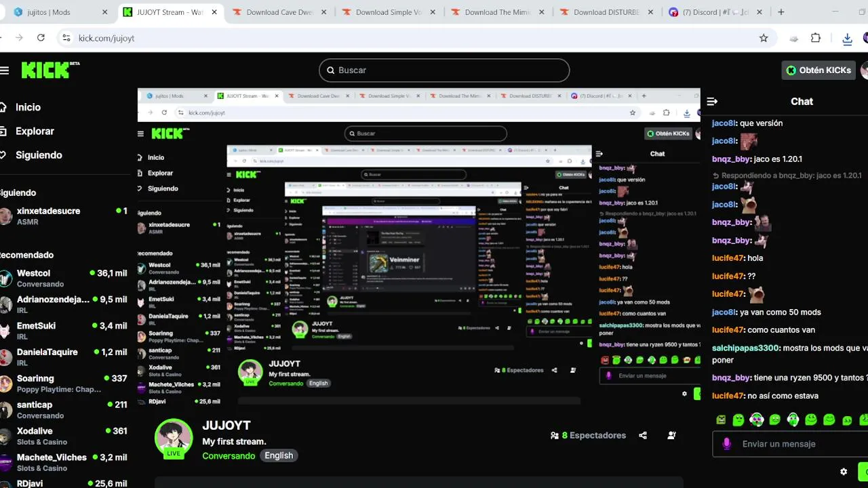868x488 pixels.
Task: Click chat message 'lucife47: hola'
Action: point(738,258)
